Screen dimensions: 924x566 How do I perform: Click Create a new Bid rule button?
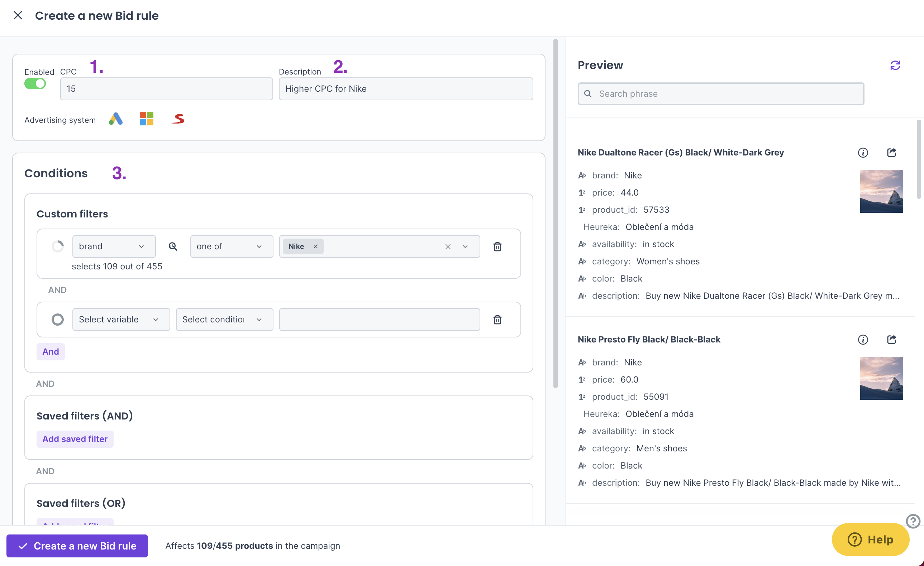point(77,546)
